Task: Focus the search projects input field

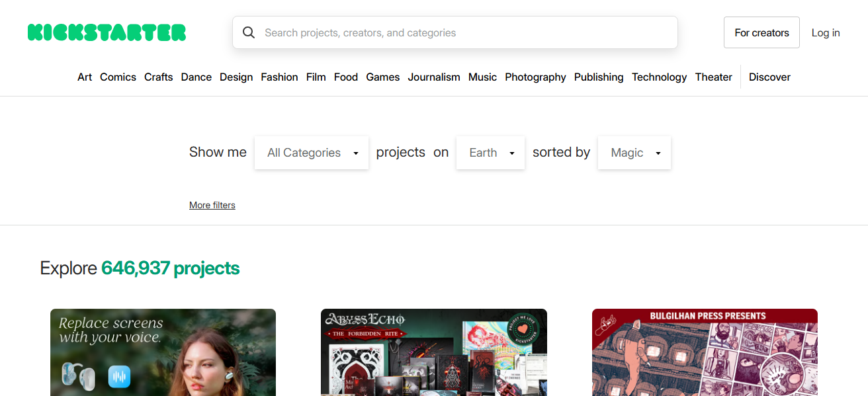Action: pyautogui.click(x=455, y=32)
